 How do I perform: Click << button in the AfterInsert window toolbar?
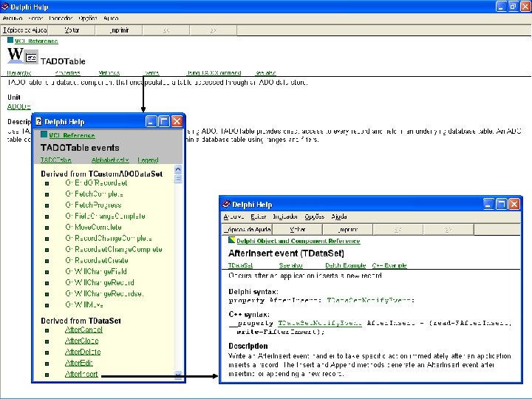(398, 230)
